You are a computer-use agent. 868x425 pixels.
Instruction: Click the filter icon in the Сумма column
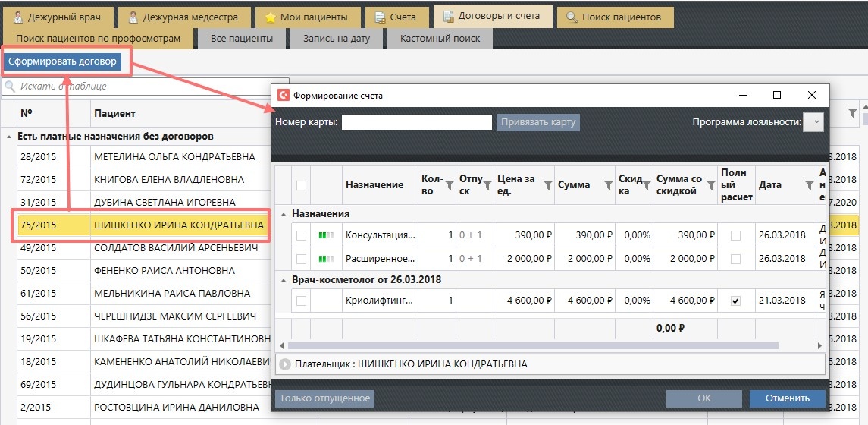click(608, 185)
